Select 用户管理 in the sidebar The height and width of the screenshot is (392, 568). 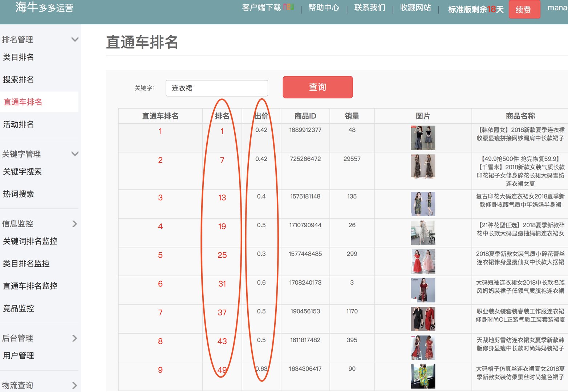click(x=18, y=356)
